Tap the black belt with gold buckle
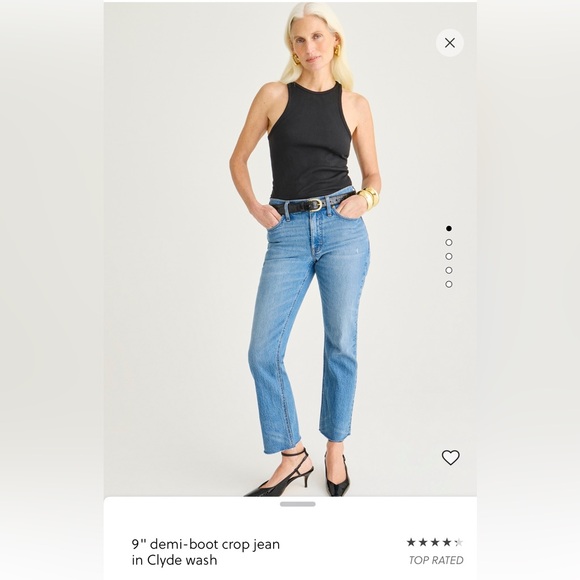The width and height of the screenshot is (580, 580). pos(313,203)
